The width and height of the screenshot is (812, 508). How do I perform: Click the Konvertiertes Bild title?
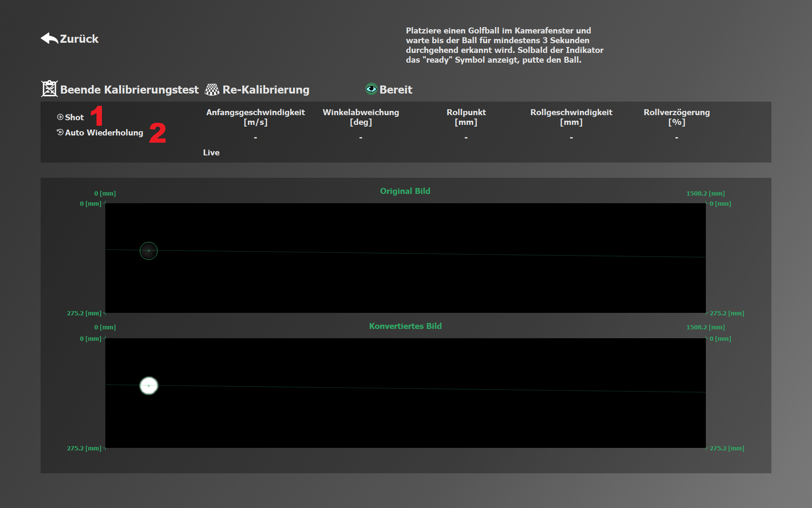(405, 326)
